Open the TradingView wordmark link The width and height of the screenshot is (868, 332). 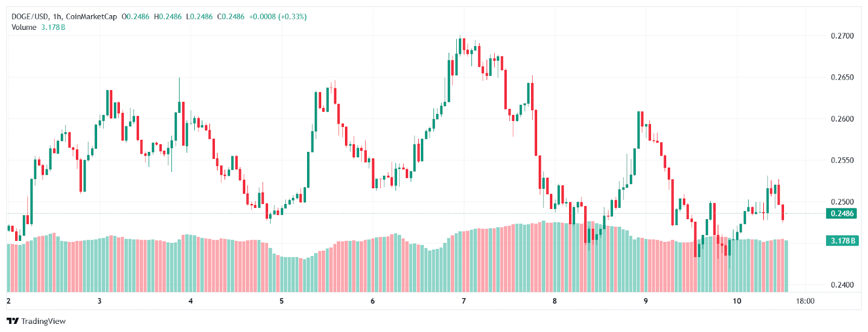click(43, 321)
